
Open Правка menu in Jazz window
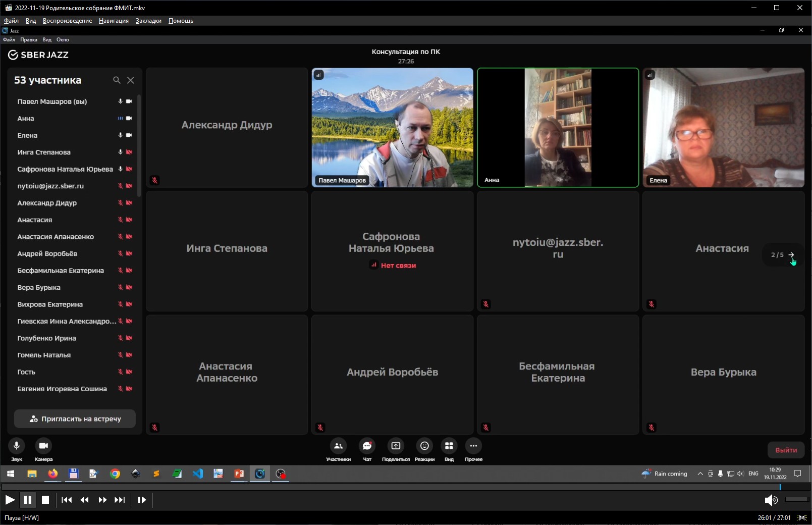29,39
